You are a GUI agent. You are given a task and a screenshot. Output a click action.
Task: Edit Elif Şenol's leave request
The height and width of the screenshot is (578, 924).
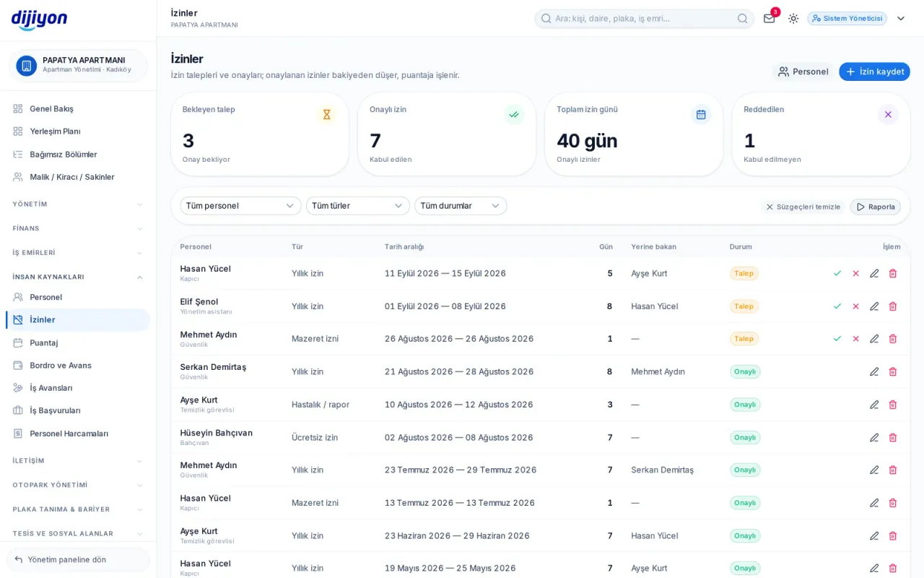pos(874,306)
